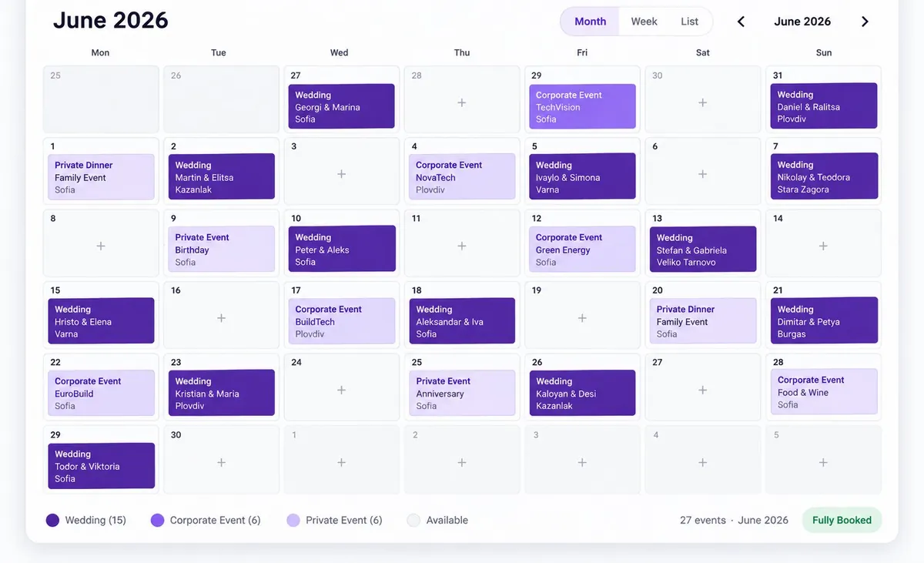This screenshot has height=563, width=924.
Task: Click the large June 2026 page title
Action: coord(110,20)
